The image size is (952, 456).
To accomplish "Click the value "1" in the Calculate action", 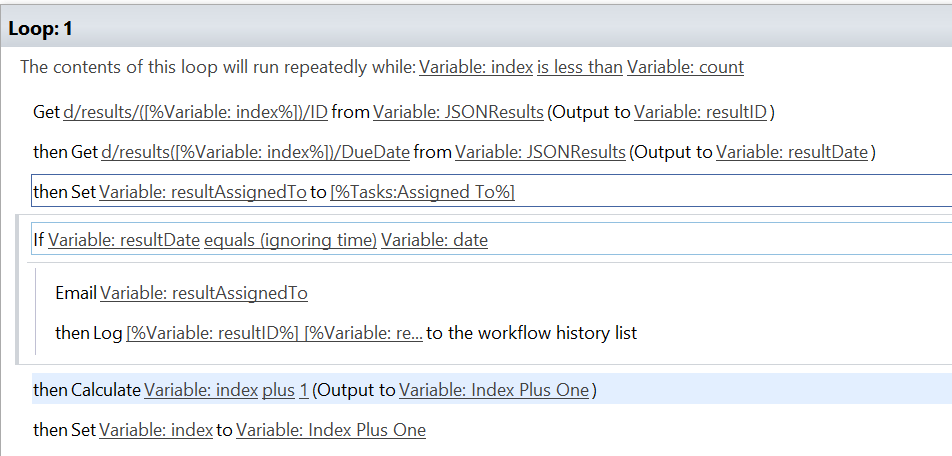I will tap(304, 390).
